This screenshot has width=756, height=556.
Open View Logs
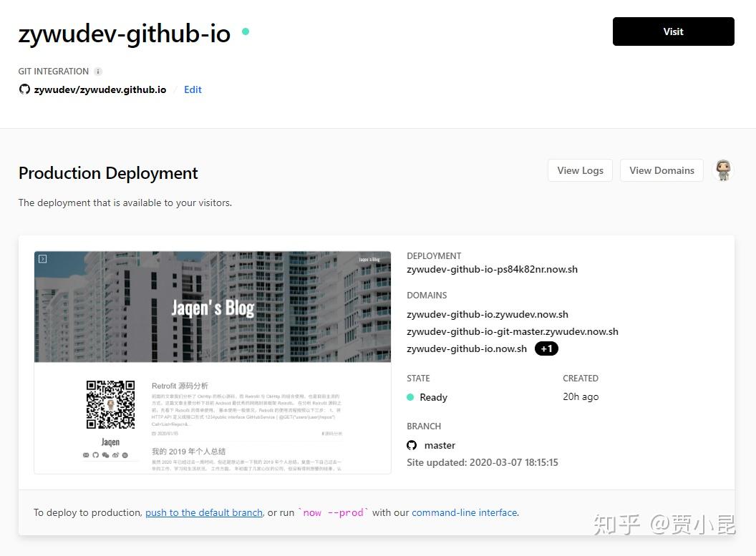point(580,170)
